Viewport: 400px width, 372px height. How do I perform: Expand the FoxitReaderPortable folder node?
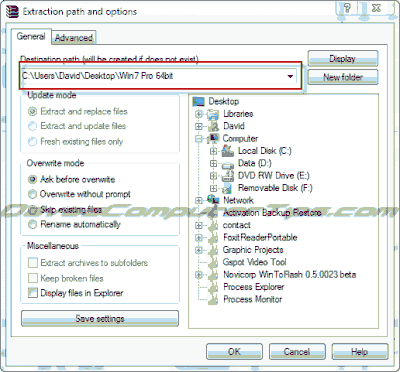click(199, 238)
